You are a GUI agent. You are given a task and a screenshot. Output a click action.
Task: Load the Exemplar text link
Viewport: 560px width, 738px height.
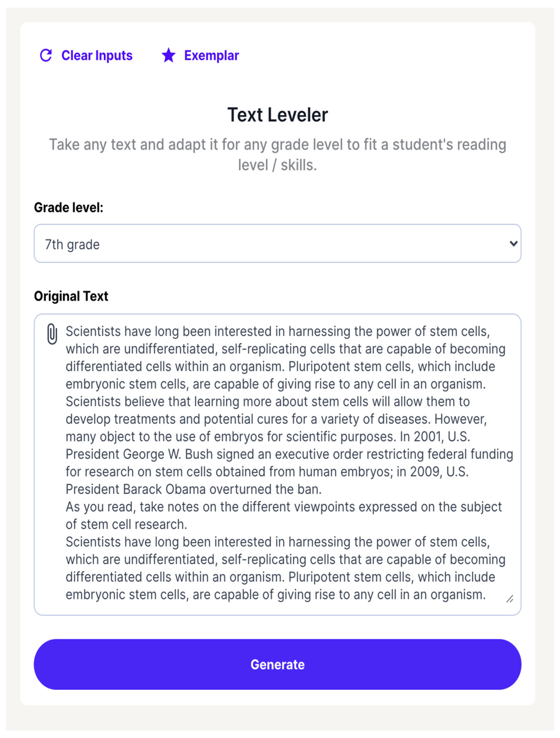coord(212,55)
